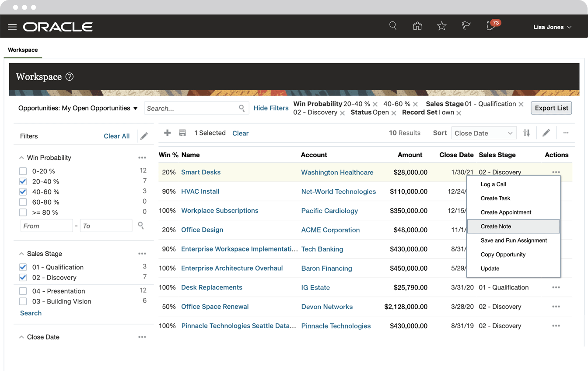This screenshot has height=371, width=588.
Task: Edit filters with the pencil icon beside Clear All
Action: coord(144,136)
